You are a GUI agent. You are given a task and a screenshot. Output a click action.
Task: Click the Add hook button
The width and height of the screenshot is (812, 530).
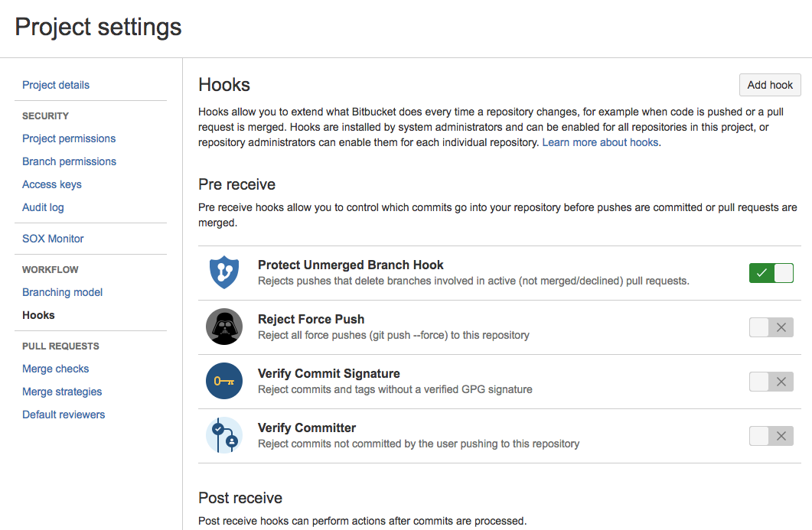tap(770, 85)
